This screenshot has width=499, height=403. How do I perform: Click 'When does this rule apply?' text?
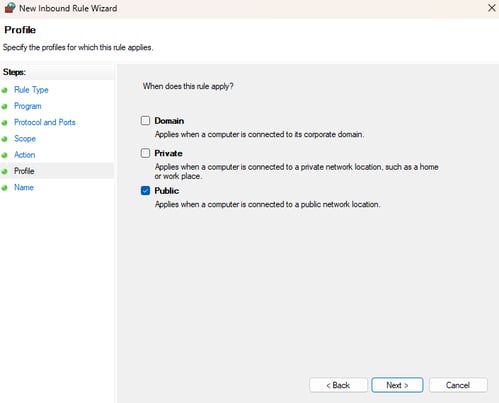(188, 86)
